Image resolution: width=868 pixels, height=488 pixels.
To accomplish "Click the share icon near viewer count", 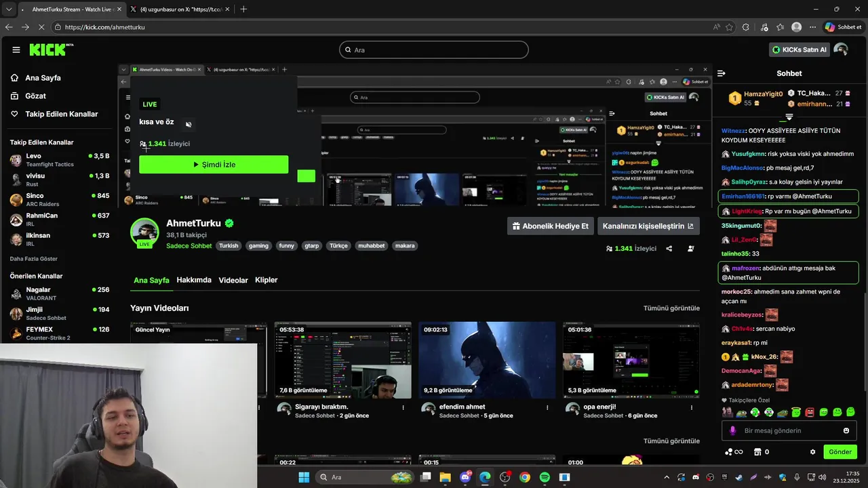I will point(669,249).
